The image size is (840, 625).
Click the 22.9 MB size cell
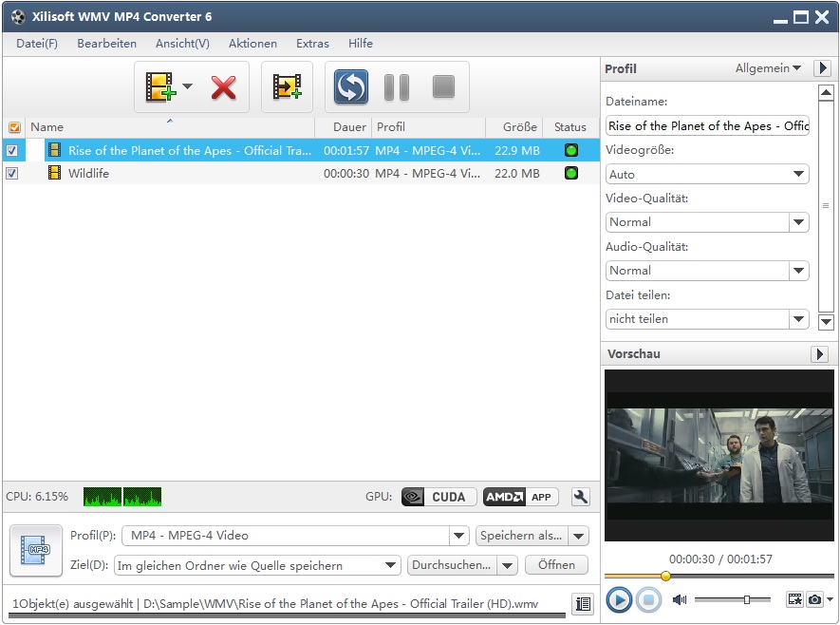[x=517, y=151]
